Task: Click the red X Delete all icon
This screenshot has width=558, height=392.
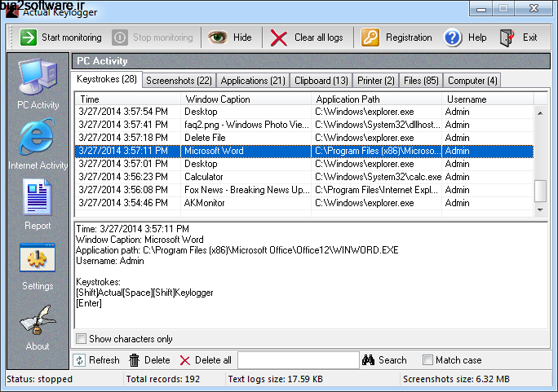Action: [185, 360]
